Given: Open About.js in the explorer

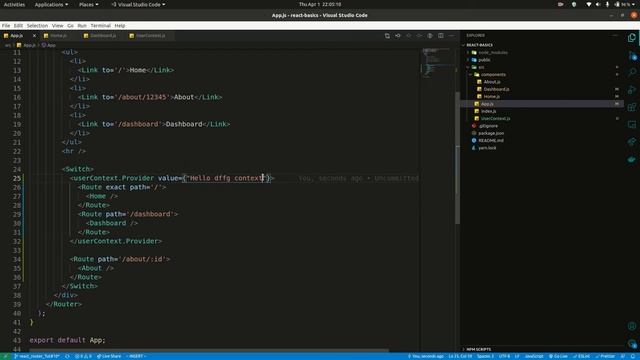Looking at the screenshot, I should 491,82.
